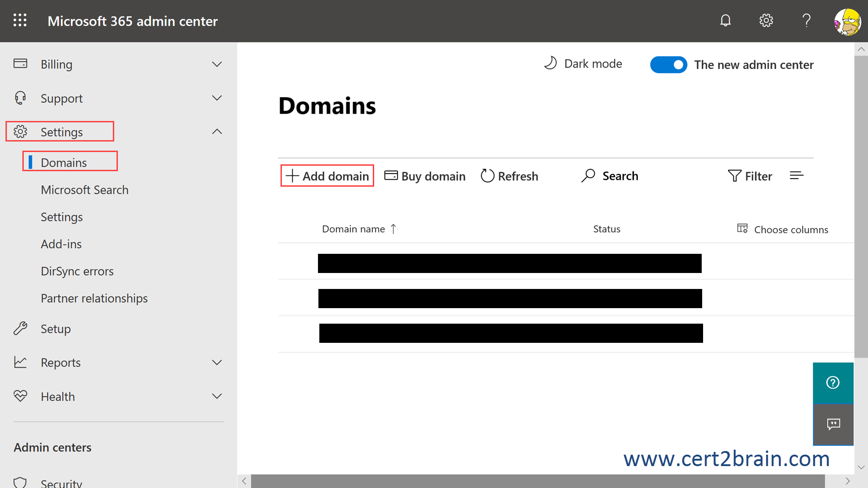
Task: Open Support in the navigation
Action: coord(62,98)
